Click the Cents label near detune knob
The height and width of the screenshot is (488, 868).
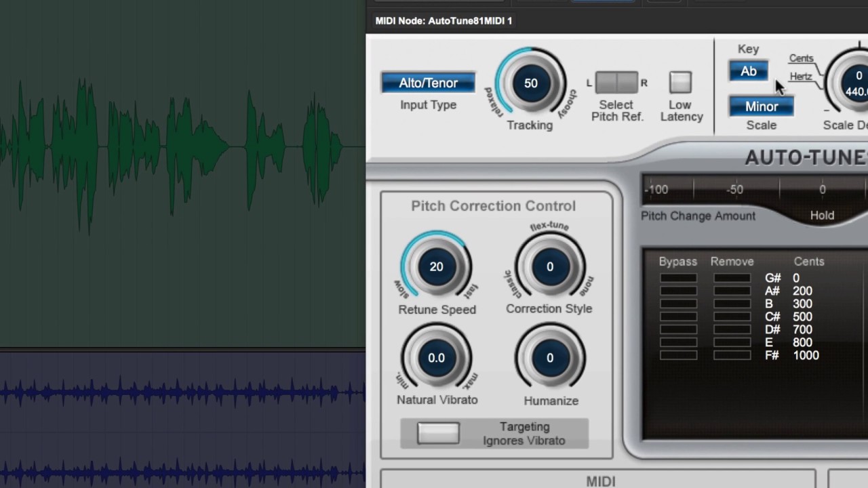click(x=801, y=58)
